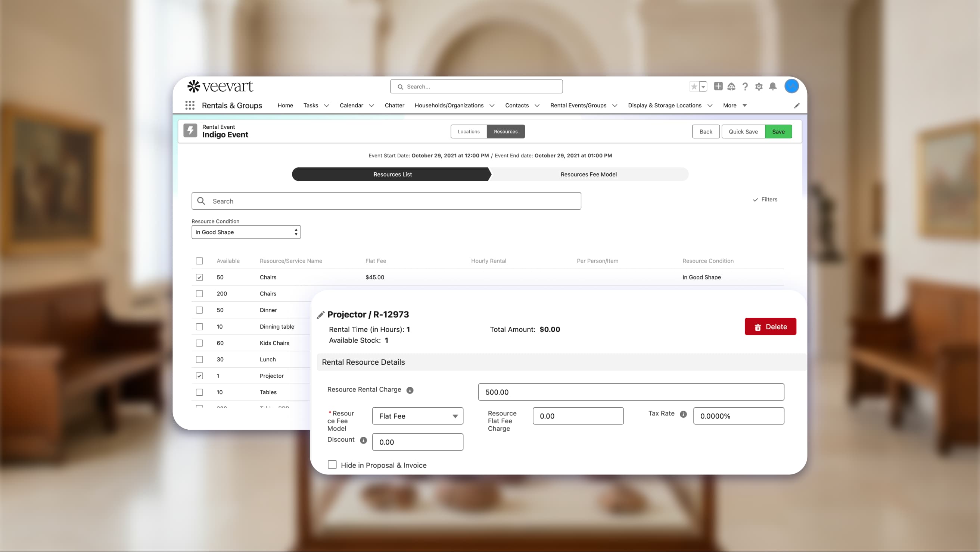The width and height of the screenshot is (980, 552).
Task: Use the Resource Condition stepper arrows
Action: (x=296, y=232)
